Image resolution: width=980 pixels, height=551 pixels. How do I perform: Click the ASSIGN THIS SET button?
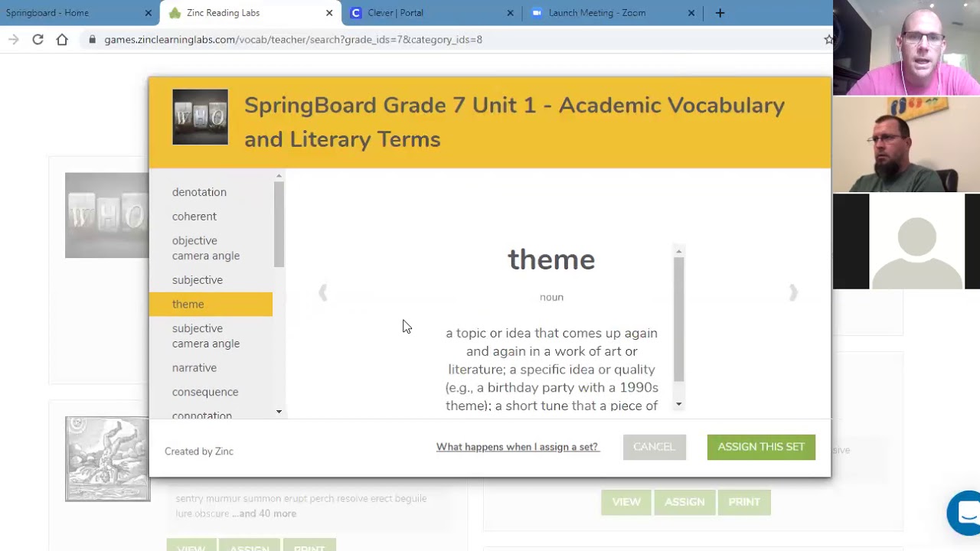[x=761, y=447]
